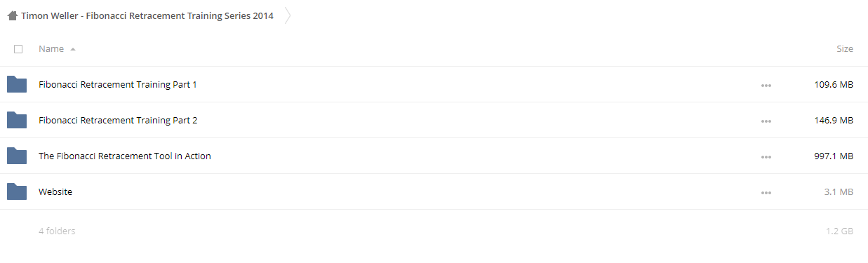The width and height of the screenshot is (868, 263).
Task: Select the 997.1 MB folder row
Action: (x=434, y=156)
